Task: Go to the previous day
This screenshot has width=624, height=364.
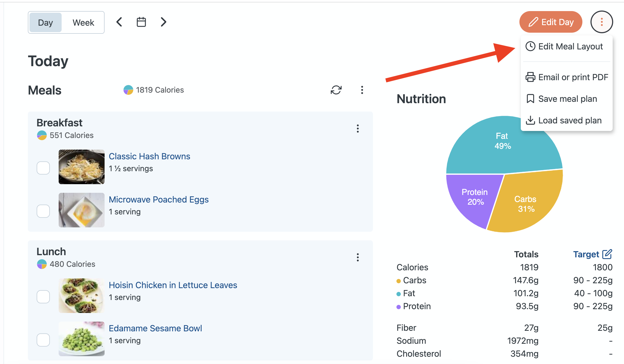Action: 119,22
